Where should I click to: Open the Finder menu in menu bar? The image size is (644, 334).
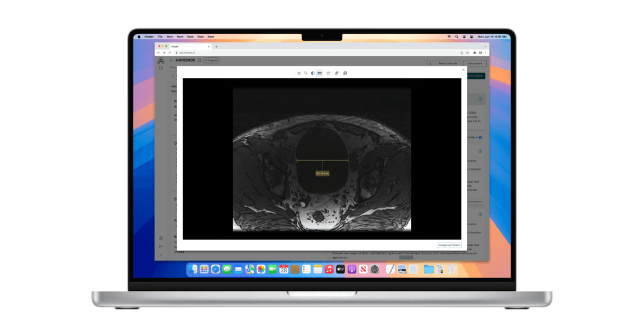tap(149, 37)
